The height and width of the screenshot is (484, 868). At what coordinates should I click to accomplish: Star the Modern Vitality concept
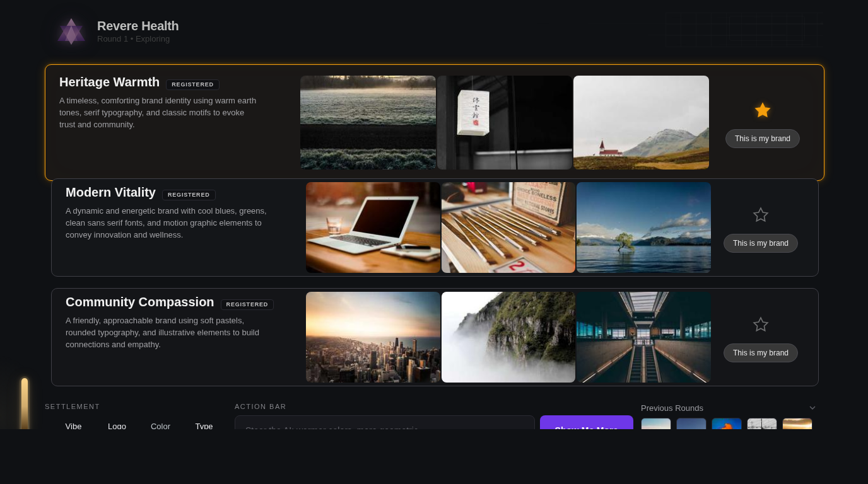(760, 215)
